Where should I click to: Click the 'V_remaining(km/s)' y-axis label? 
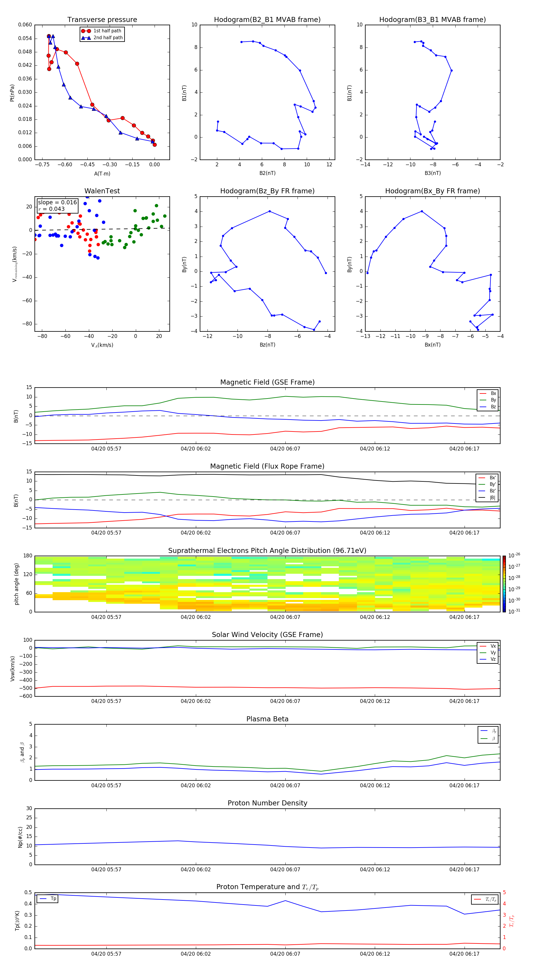pos(15,264)
